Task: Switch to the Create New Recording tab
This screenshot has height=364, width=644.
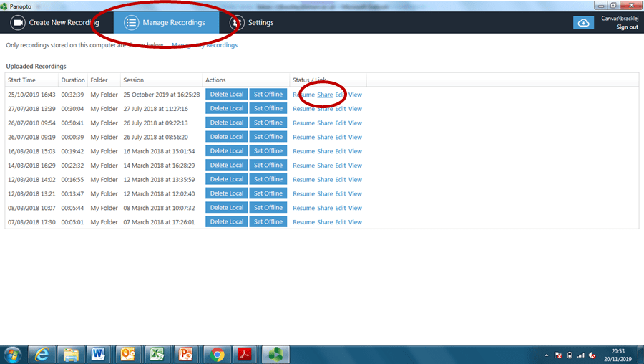Action: pos(54,23)
